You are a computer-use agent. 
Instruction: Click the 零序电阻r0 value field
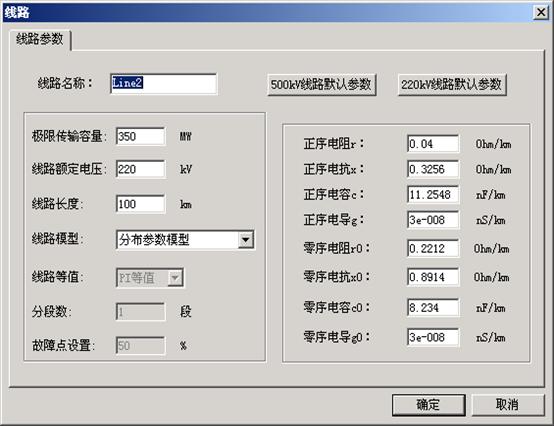click(433, 248)
